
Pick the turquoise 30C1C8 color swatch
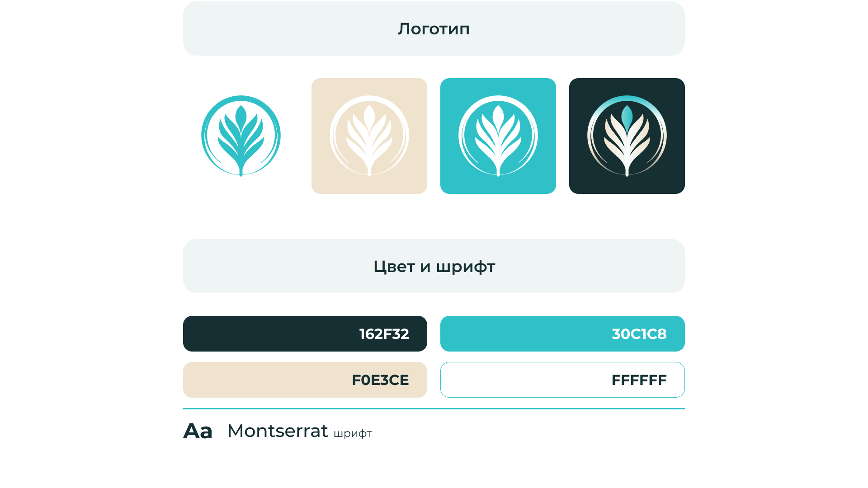[520, 334]
